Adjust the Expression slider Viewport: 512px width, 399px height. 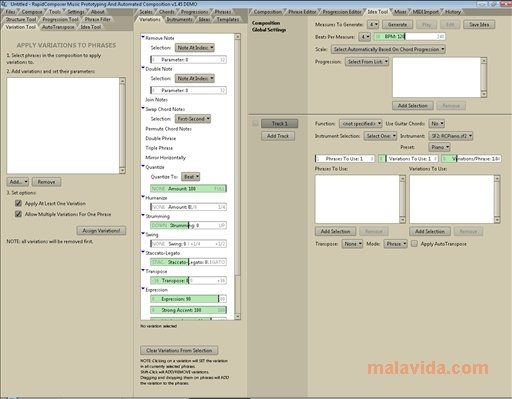coord(188,299)
